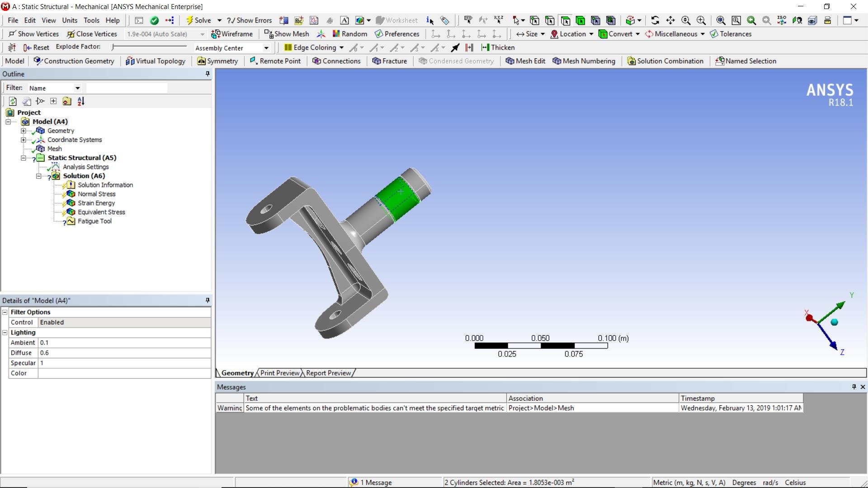Switch to the Print Preview tab
The height and width of the screenshot is (488, 868).
(279, 373)
